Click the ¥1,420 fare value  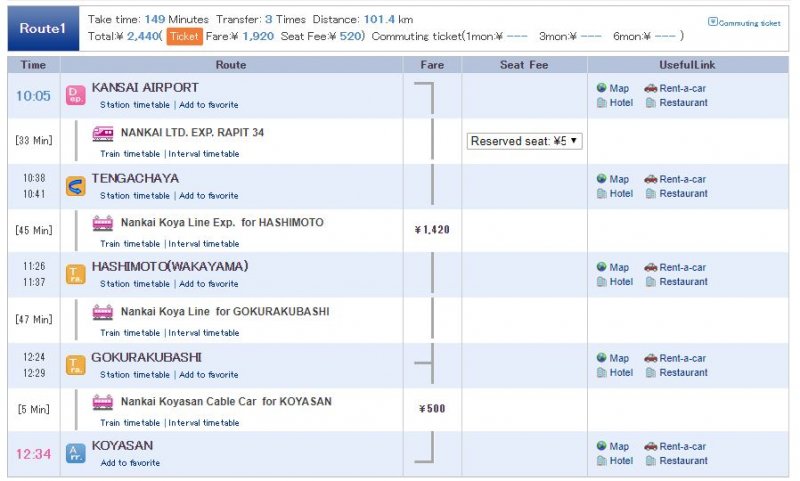[x=432, y=230]
